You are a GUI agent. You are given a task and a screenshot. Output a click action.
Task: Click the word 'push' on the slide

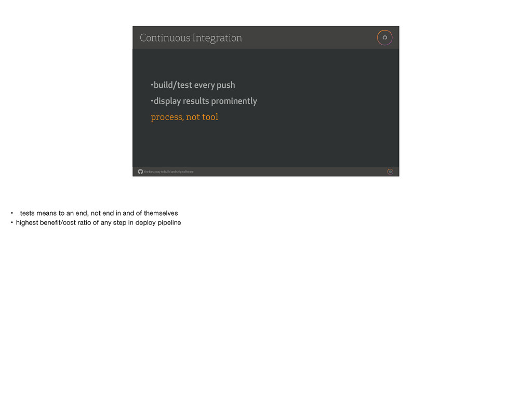[225, 85]
